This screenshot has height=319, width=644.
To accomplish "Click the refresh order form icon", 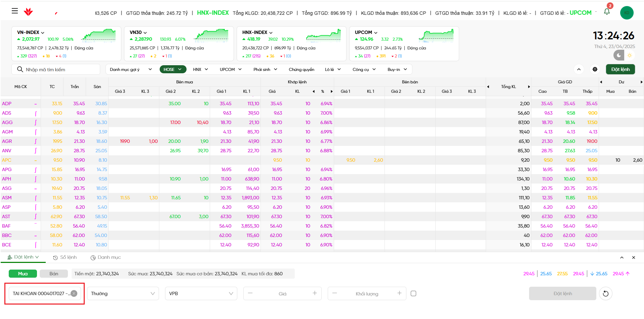I will (605, 293).
